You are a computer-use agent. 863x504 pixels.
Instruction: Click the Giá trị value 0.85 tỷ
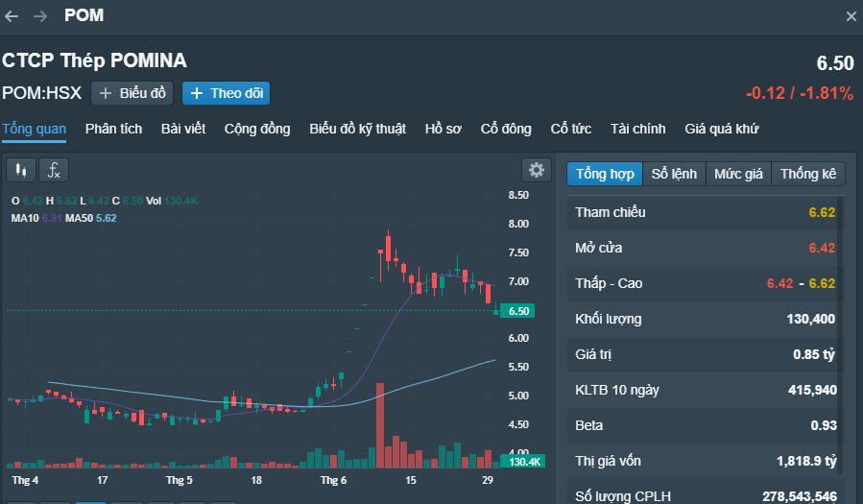[814, 354]
